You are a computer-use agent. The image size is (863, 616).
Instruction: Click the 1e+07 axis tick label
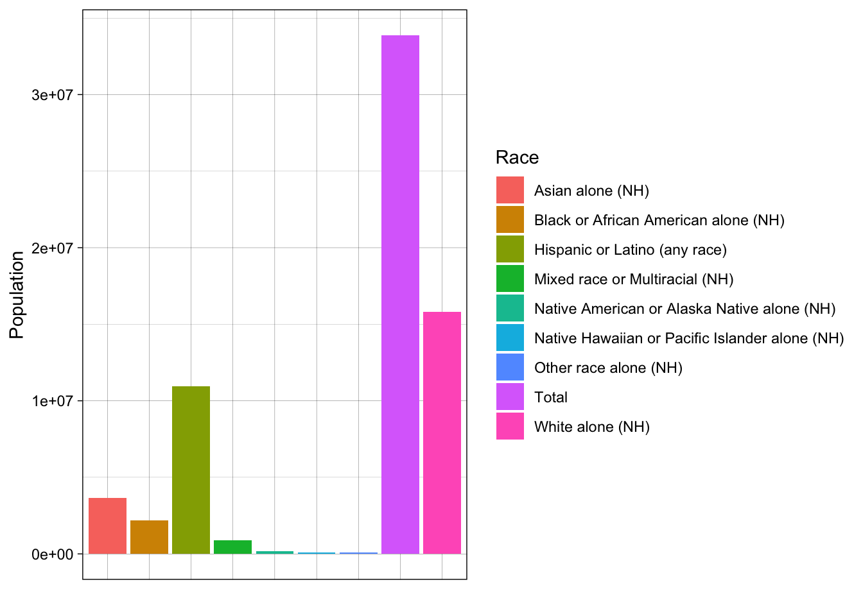pyautogui.click(x=48, y=401)
